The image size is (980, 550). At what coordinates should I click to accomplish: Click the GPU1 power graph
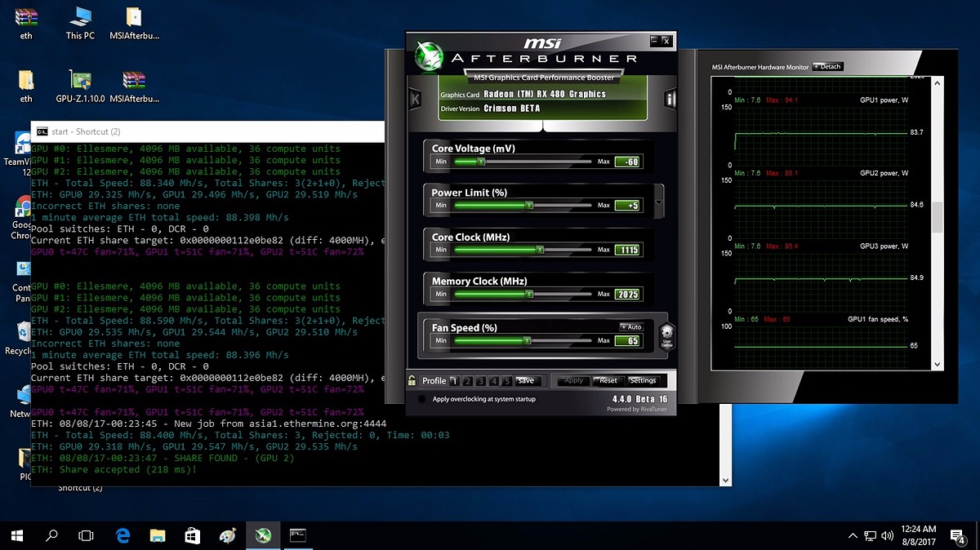coord(821,135)
